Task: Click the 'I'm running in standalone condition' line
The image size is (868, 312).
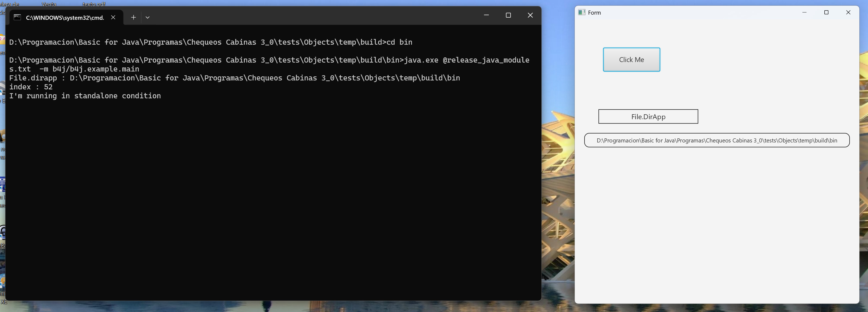Action: coord(85,96)
